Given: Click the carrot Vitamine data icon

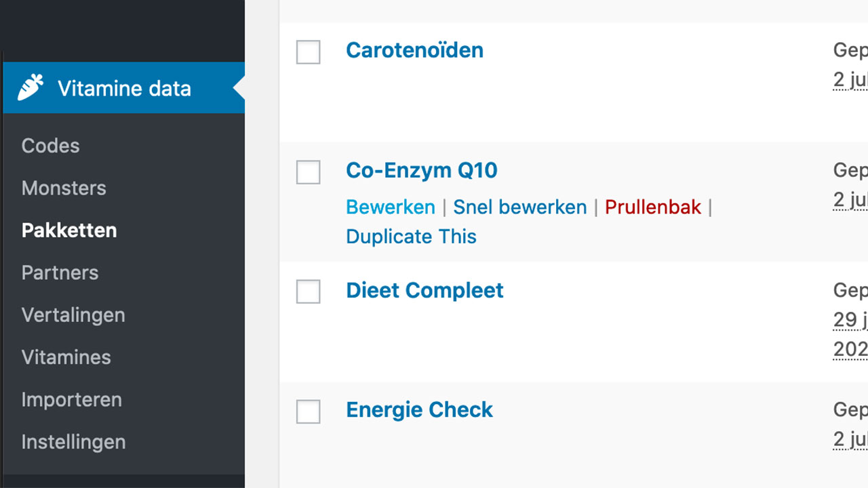Looking at the screenshot, I should tap(31, 88).
